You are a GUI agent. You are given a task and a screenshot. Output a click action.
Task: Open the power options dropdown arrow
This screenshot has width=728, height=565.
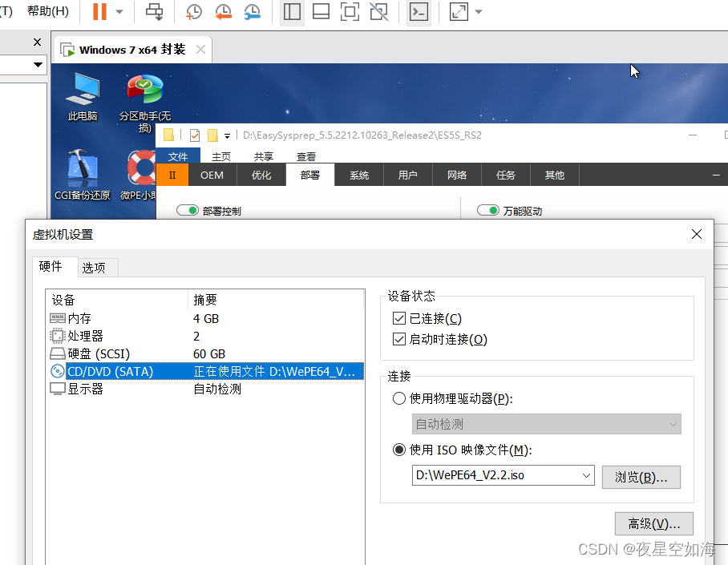coord(119,11)
